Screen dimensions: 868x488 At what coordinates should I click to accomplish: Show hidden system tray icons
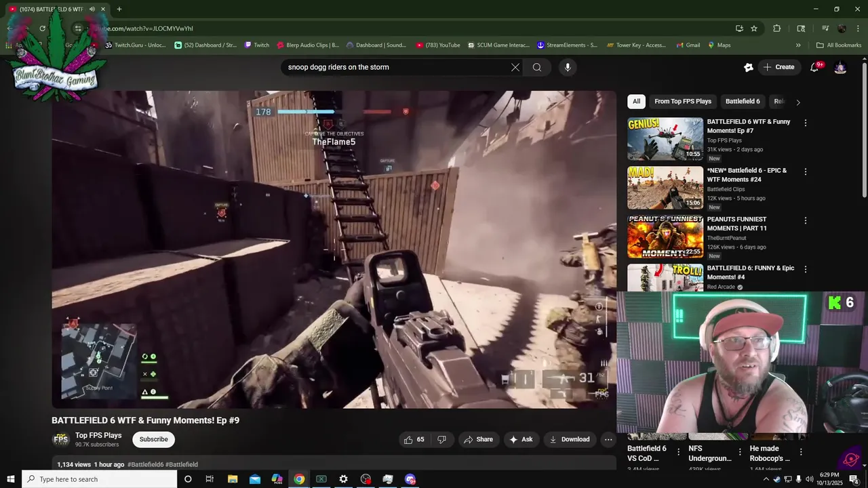pos(766,479)
